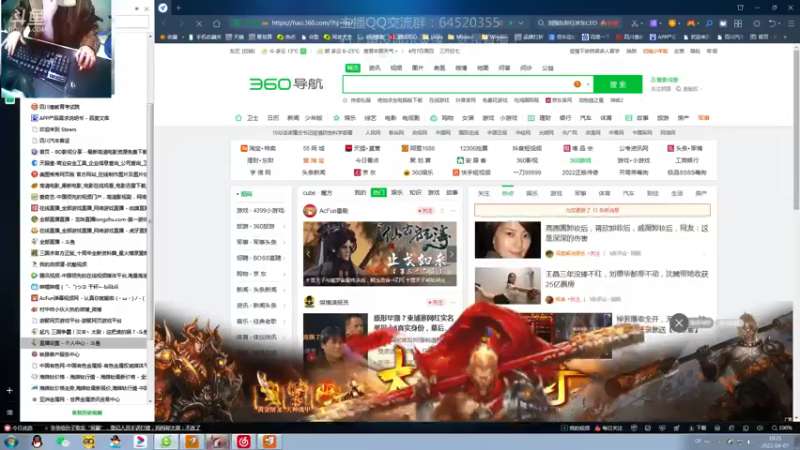Select the 视频 search tab
Image resolution: width=800 pixels, height=450 pixels.
tap(396, 68)
